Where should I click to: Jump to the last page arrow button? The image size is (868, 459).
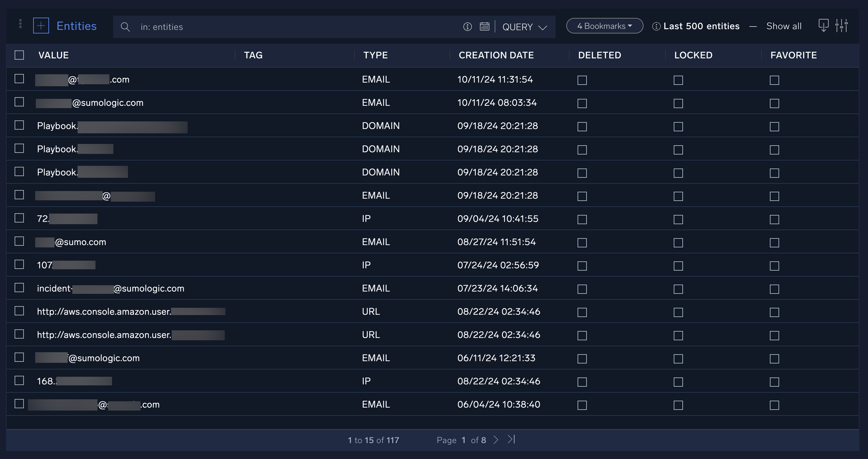[x=511, y=440]
